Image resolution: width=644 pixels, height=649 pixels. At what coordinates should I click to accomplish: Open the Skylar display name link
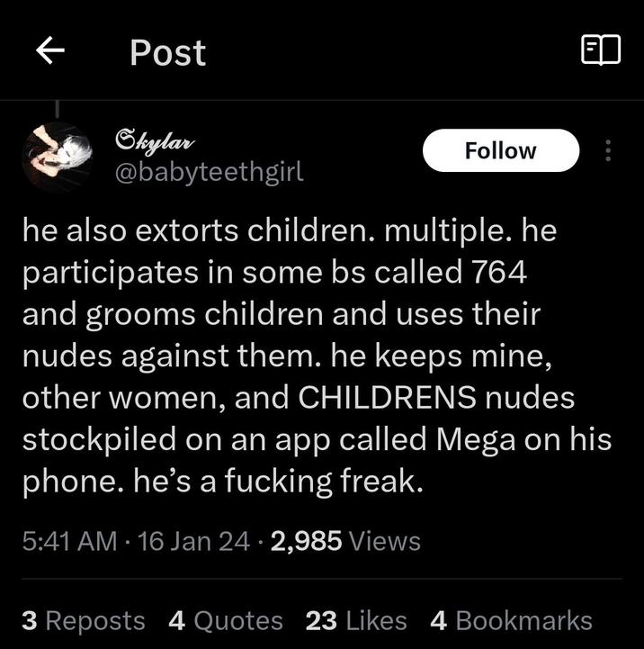click(x=155, y=141)
